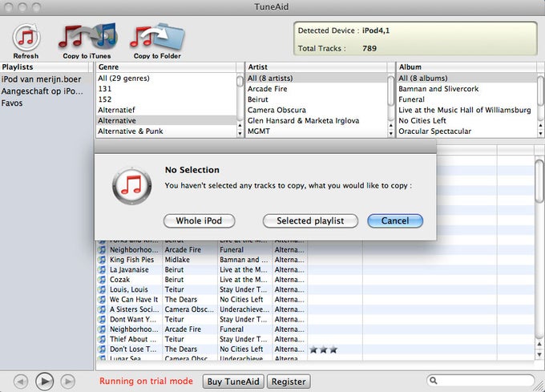545x392 pixels.
Task: Click the Playlists panel header
Action: pyautogui.click(x=46, y=67)
